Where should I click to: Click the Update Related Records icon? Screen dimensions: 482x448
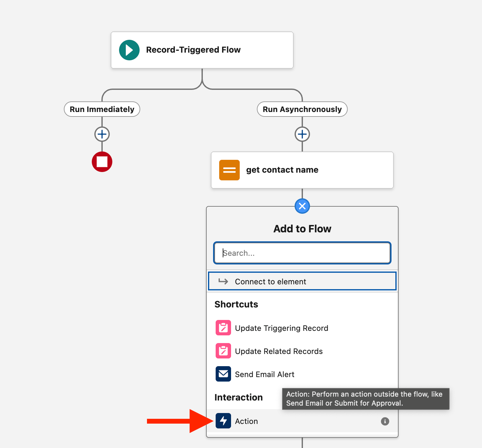[x=223, y=351]
